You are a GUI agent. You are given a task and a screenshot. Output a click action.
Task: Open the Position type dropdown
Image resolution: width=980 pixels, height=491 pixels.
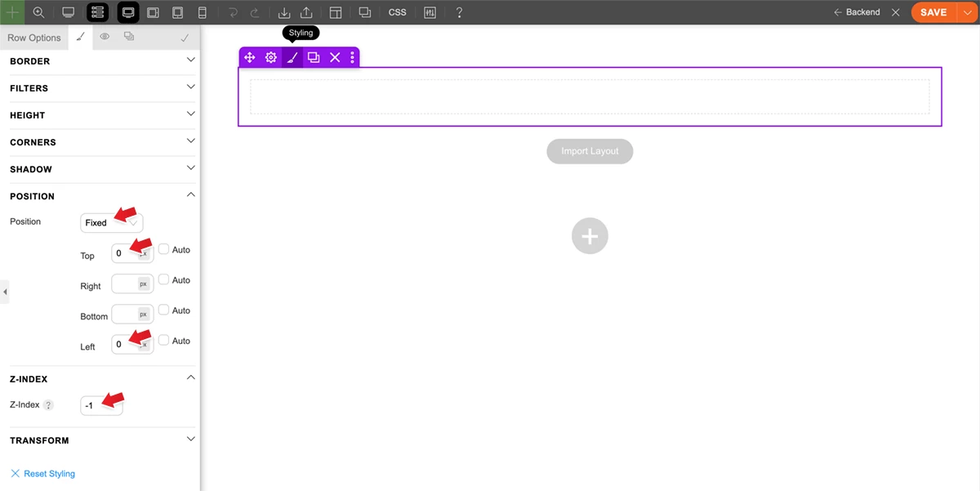tap(111, 222)
